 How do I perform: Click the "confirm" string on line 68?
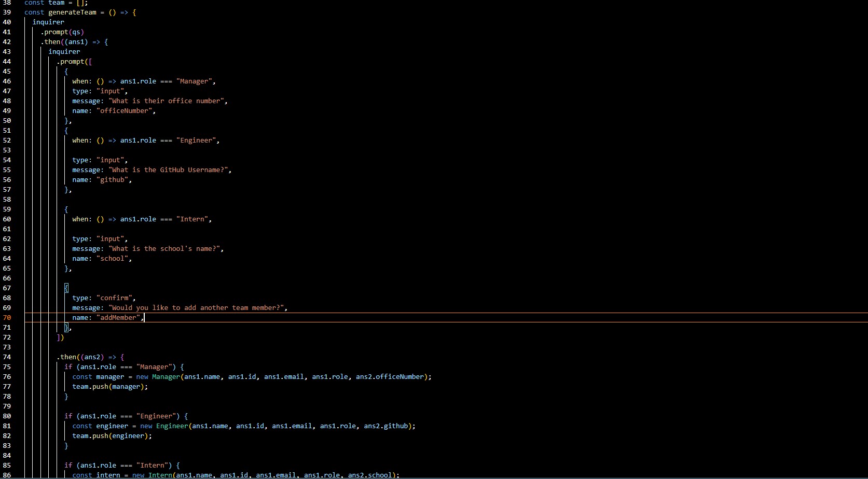pyautogui.click(x=114, y=298)
